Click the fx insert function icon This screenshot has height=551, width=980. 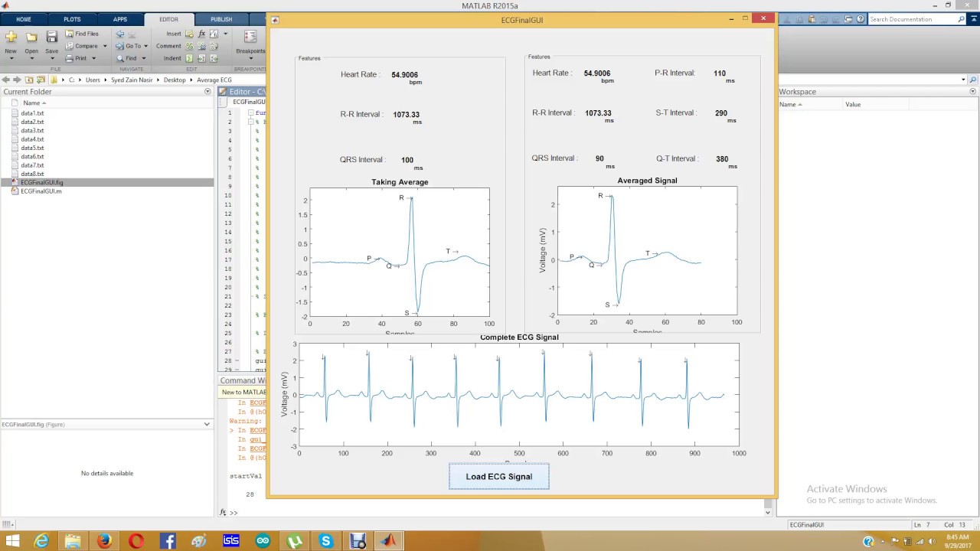coord(201,34)
